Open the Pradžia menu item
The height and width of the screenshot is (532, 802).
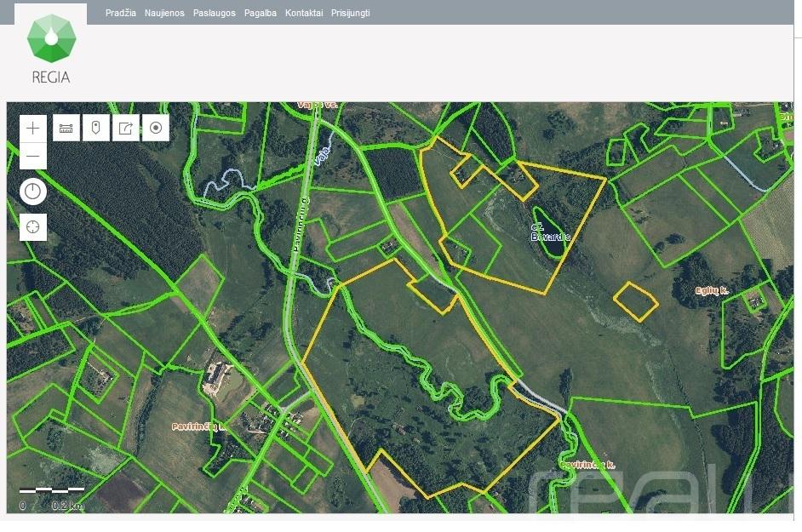pos(121,13)
